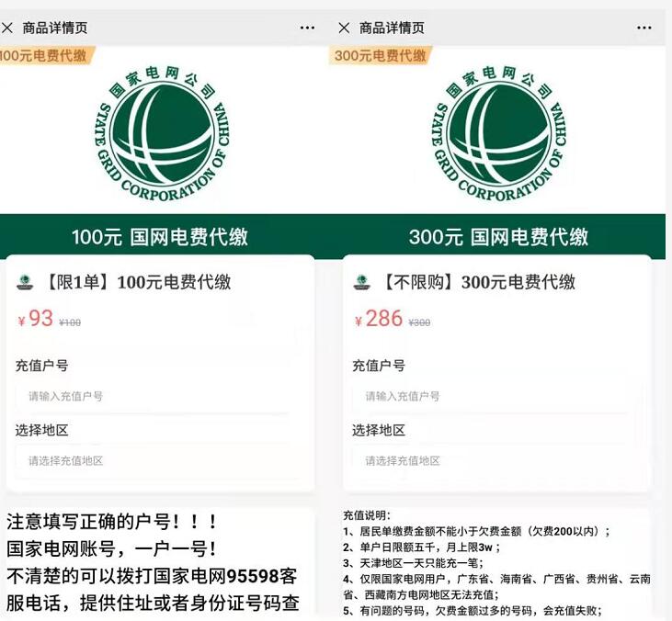Tap rule 1 about 居民单缴费金额
Screen dimensions: 672x621
tap(476, 532)
